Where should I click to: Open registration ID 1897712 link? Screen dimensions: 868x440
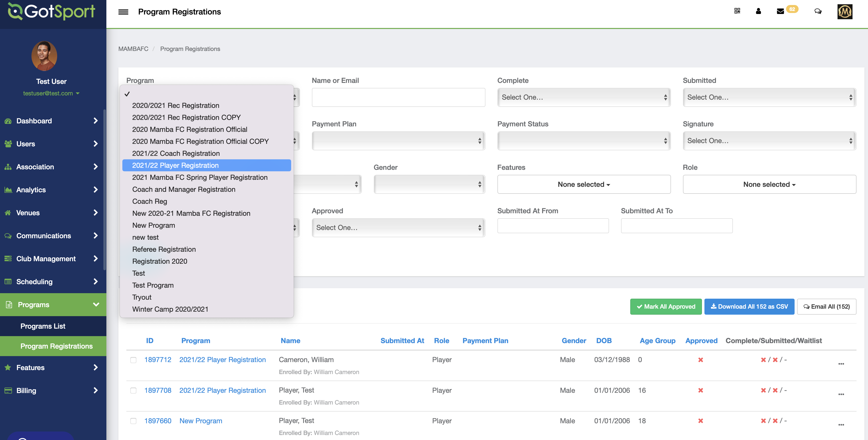pos(158,360)
